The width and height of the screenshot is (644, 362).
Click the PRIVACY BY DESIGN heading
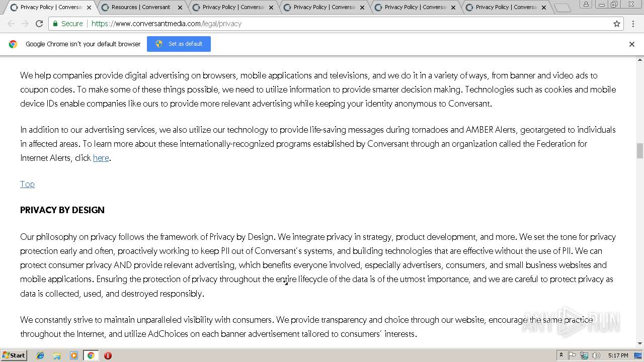pos(62,210)
